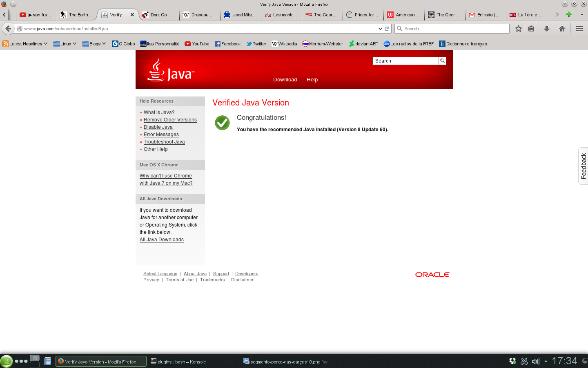Click the Dropbox tray icon
The image size is (588, 368).
tap(512, 361)
